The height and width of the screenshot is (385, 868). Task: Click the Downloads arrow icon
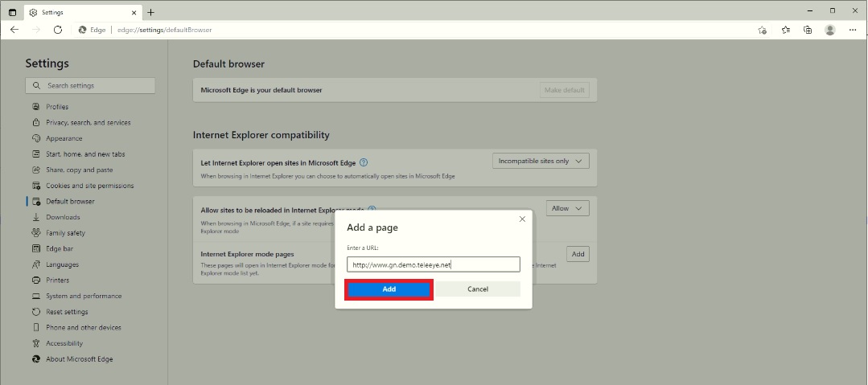(x=36, y=217)
